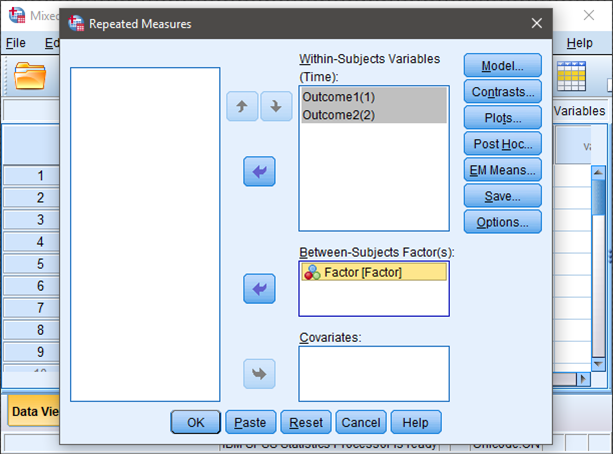Select Factor [Factor] in Between-Subjects list

tap(374, 272)
